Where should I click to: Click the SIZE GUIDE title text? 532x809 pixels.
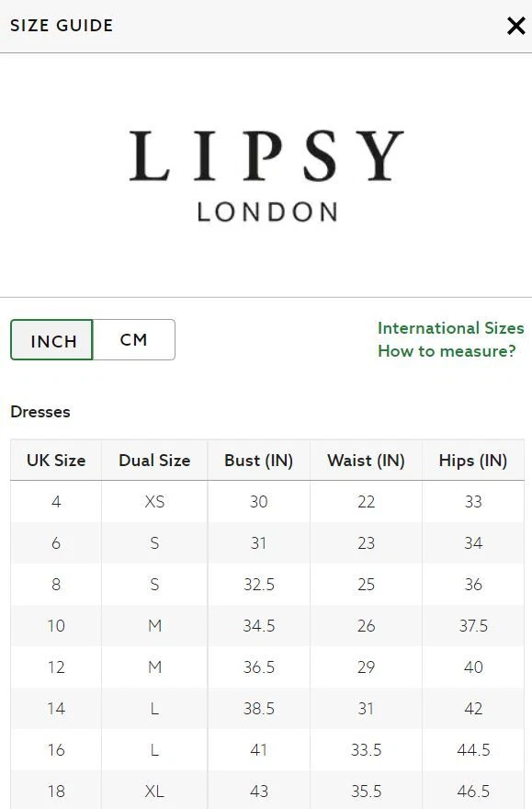[x=62, y=26]
